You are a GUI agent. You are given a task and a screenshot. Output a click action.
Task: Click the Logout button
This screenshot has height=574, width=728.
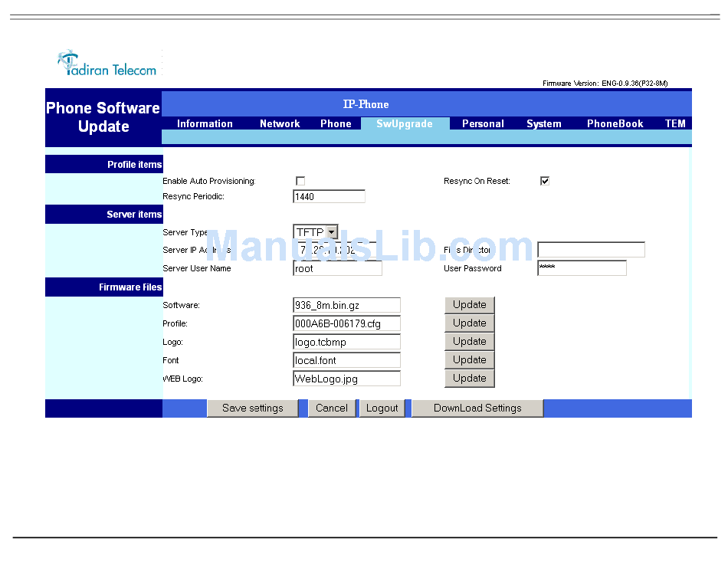pyautogui.click(x=382, y=408)
